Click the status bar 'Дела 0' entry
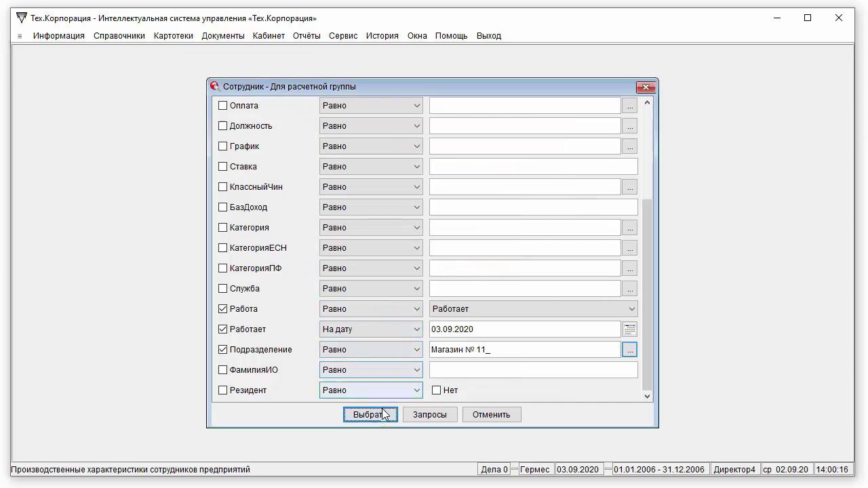Screen dimensions: 868x488 click(494, 470)
